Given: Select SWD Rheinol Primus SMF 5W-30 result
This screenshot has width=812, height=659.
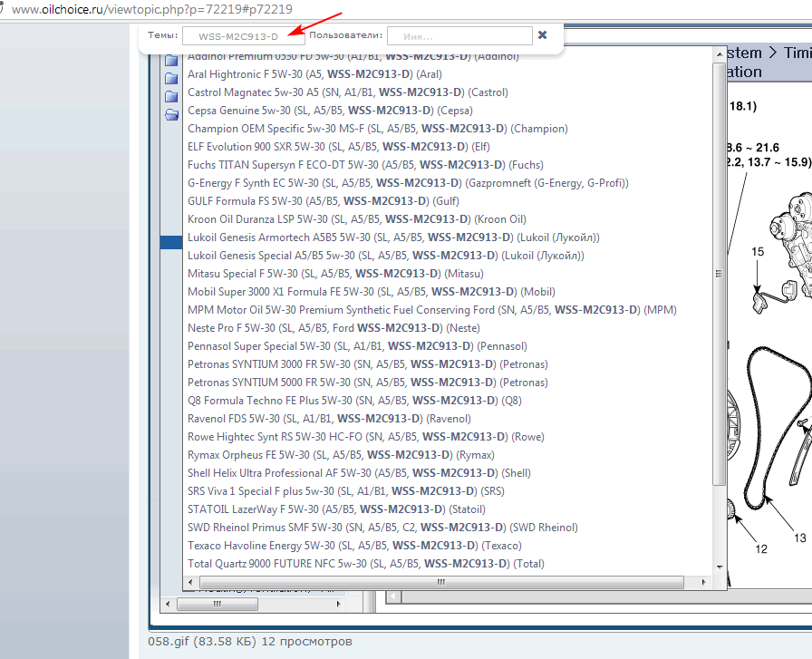Looking at the screenshot, I should pos(382,528).
